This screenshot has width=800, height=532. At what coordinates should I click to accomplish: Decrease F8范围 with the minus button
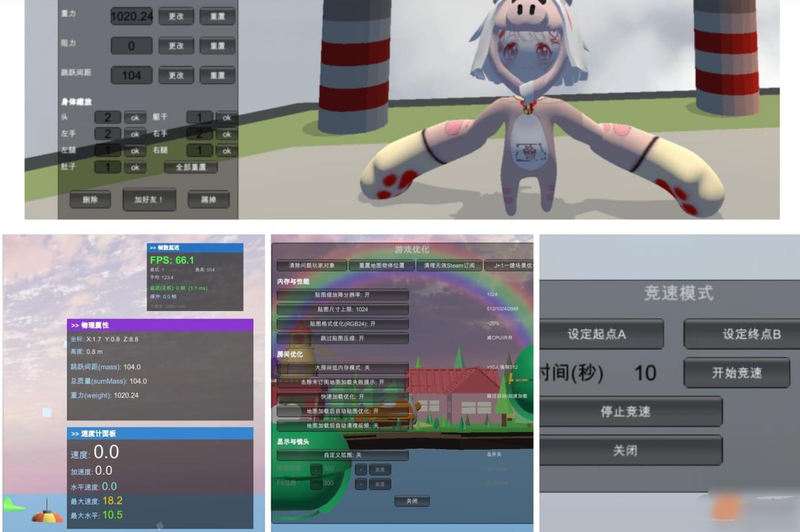tap(316, 484)
